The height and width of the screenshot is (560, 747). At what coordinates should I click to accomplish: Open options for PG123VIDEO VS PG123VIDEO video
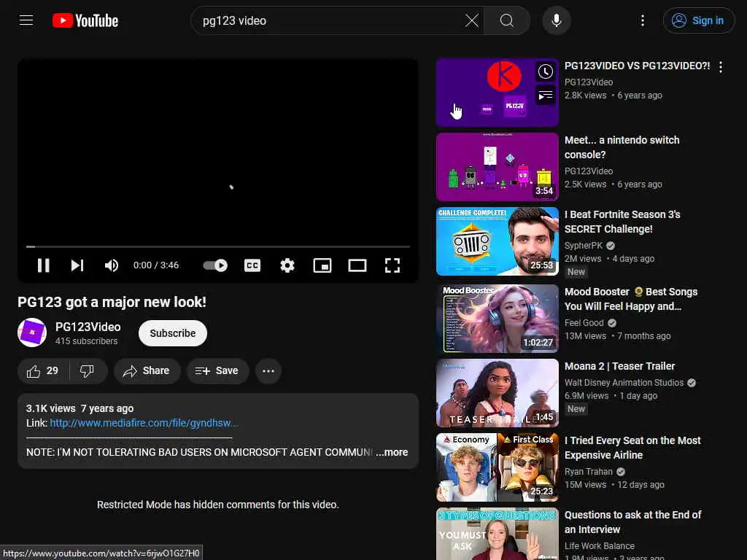pyautogui.click(x=721, y=67)
